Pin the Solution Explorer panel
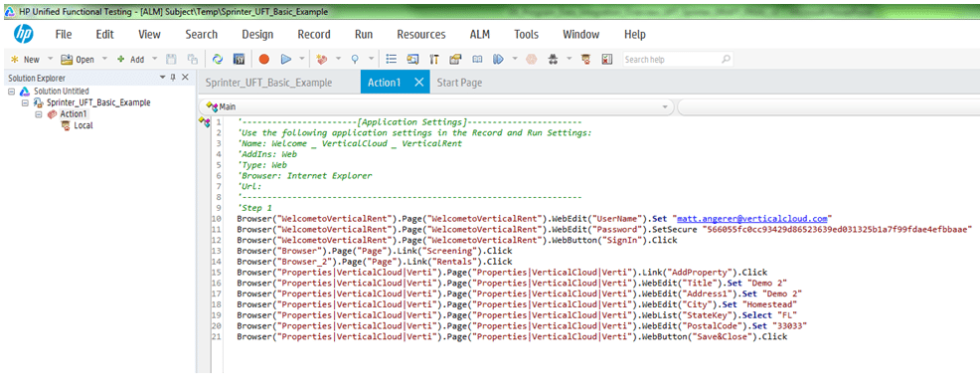980x392 pixels. pyautogui.click(x=173, y=77)
